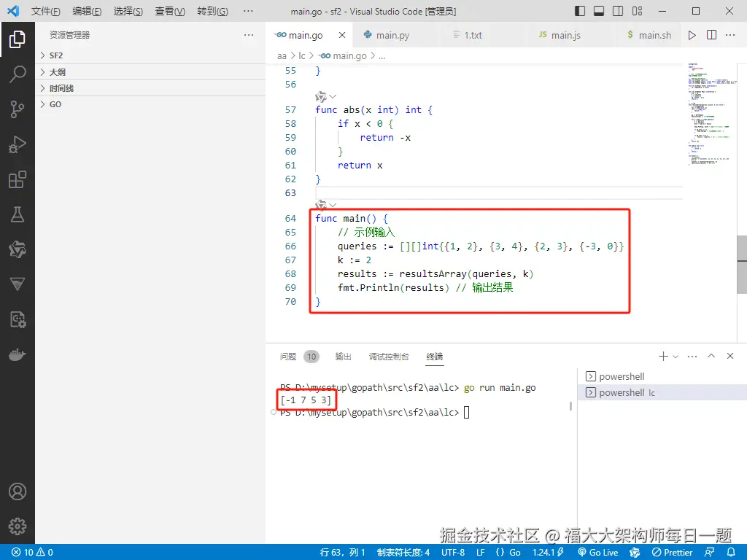The image size is (747, 560).
Task: Switch to main.sh editor tab
Action: point(649,35)
